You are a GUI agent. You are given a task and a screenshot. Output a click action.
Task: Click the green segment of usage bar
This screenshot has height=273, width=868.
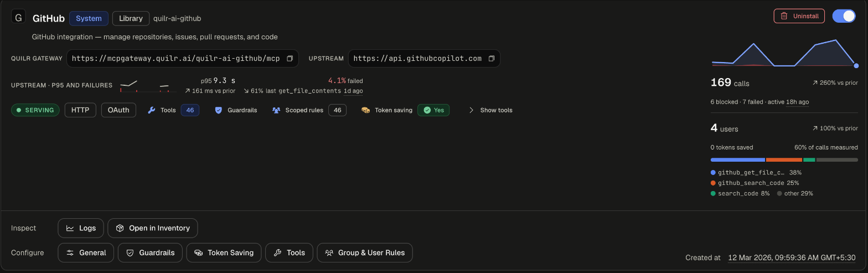(809, 160)
